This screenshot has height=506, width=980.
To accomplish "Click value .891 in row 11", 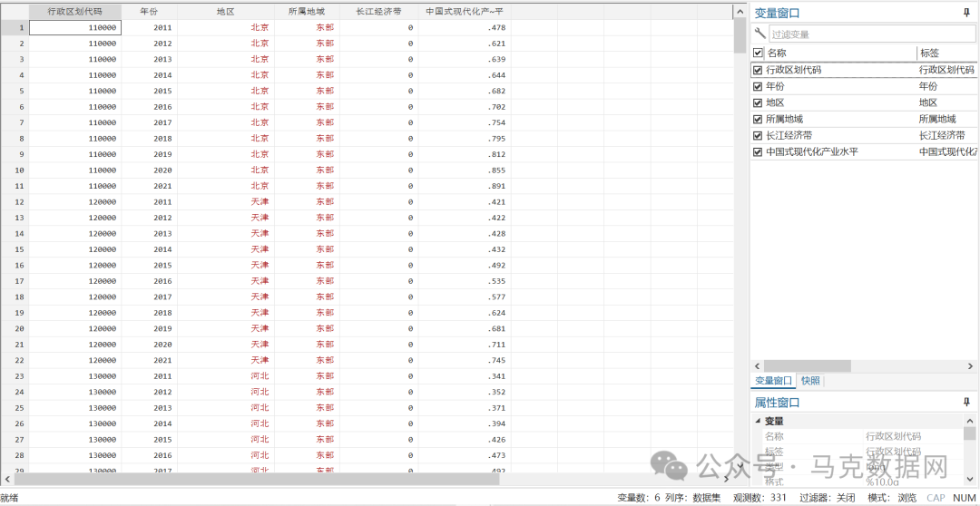I will pyautogui.click(x=465, y=186).
